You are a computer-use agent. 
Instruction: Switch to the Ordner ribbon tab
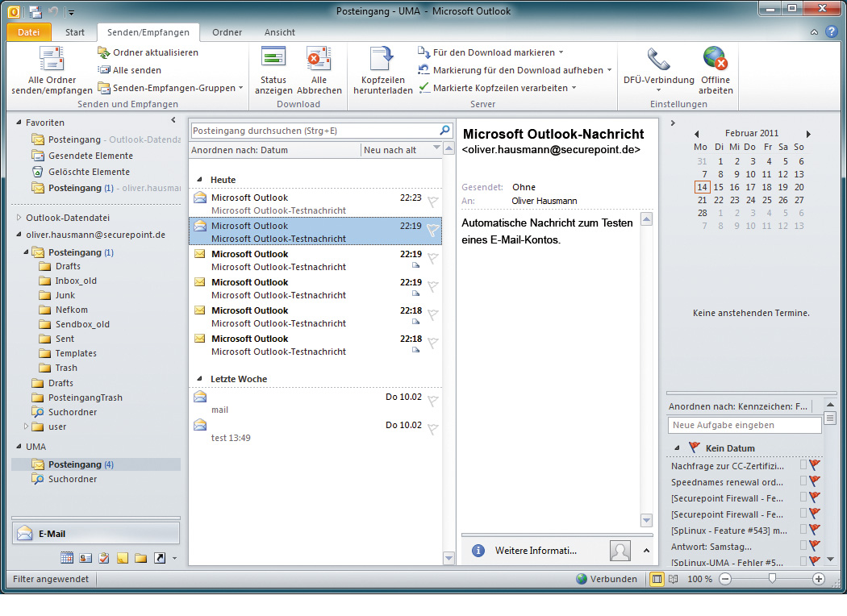coord(227,32)
